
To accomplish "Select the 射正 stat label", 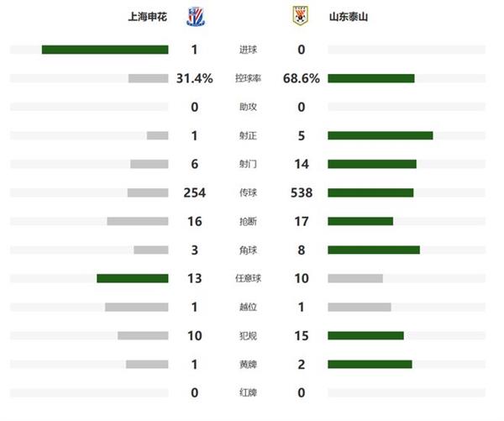I will (248, 136).
